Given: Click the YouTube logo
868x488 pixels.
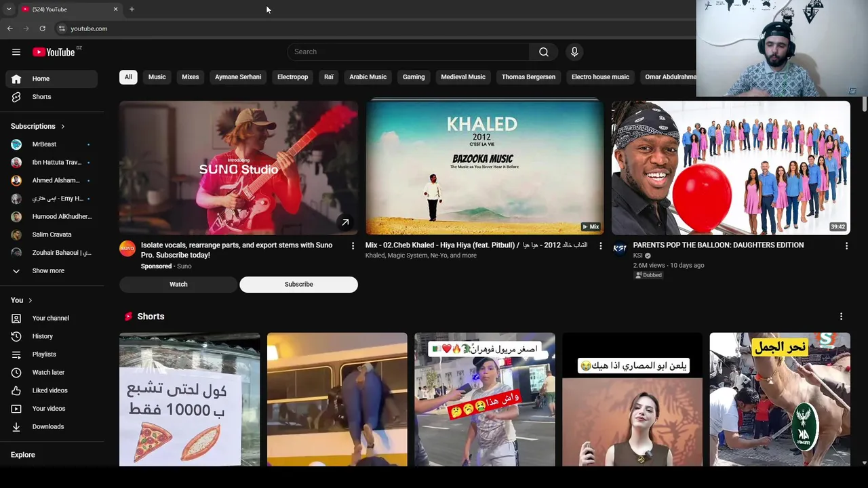Looking at the screenshot, I should 54,52.
